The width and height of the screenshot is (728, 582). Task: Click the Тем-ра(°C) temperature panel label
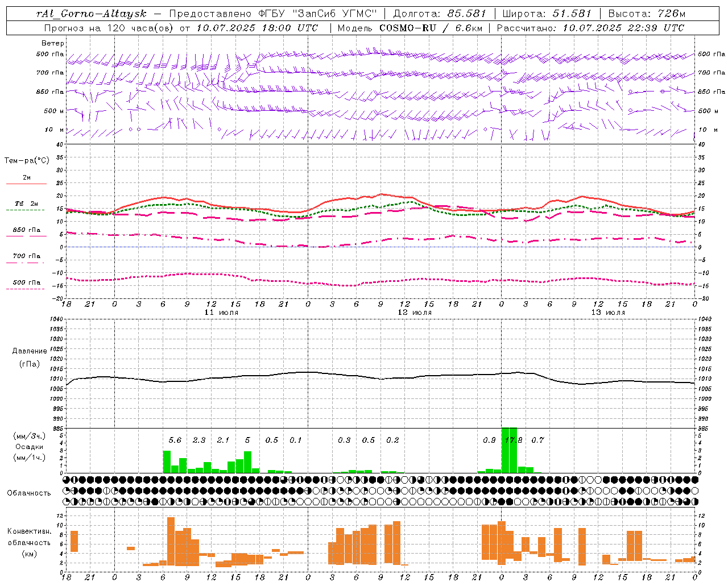click(27, 161)
